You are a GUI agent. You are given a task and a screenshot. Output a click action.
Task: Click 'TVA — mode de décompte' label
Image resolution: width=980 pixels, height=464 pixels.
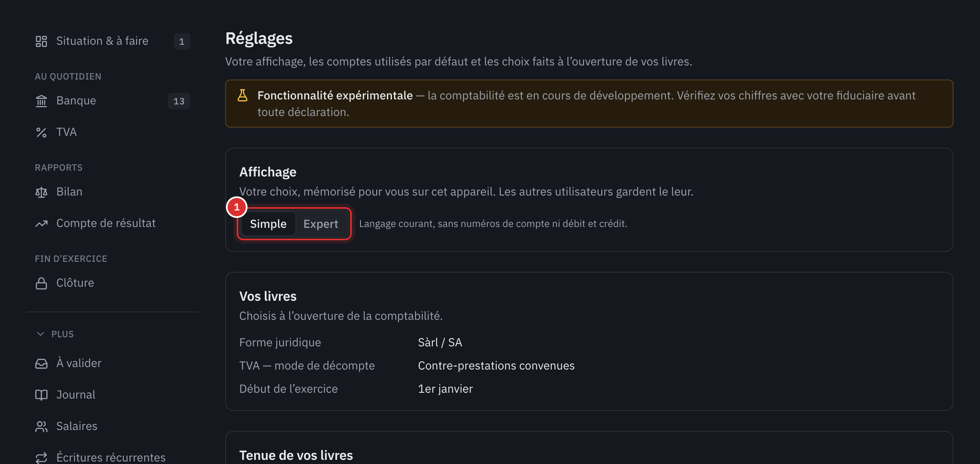[x=307, y=366]
